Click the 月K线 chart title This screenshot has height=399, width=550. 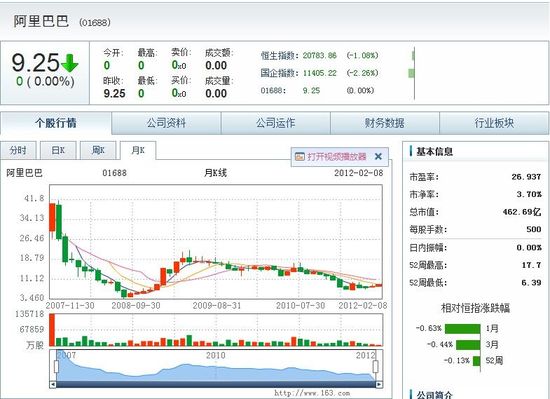click(215, 173)
